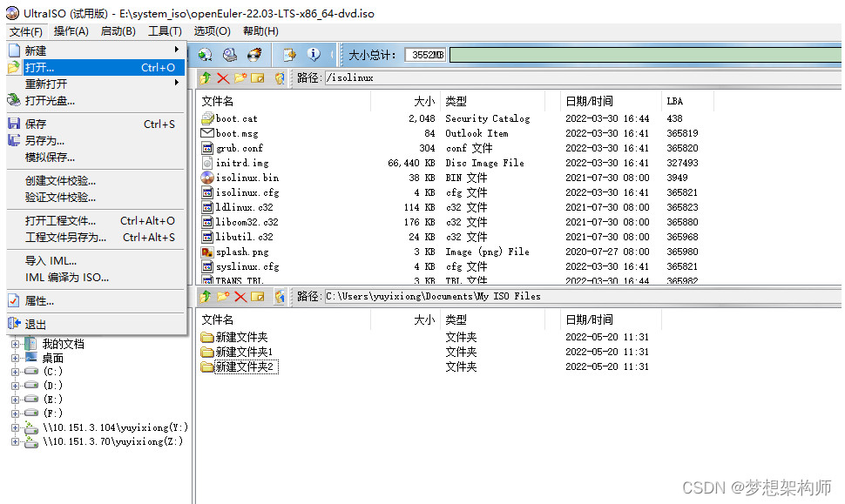Viewport: 845px width, 504px height.
Task: Click the green size capacity bar
Action: (x=645, y=55)
